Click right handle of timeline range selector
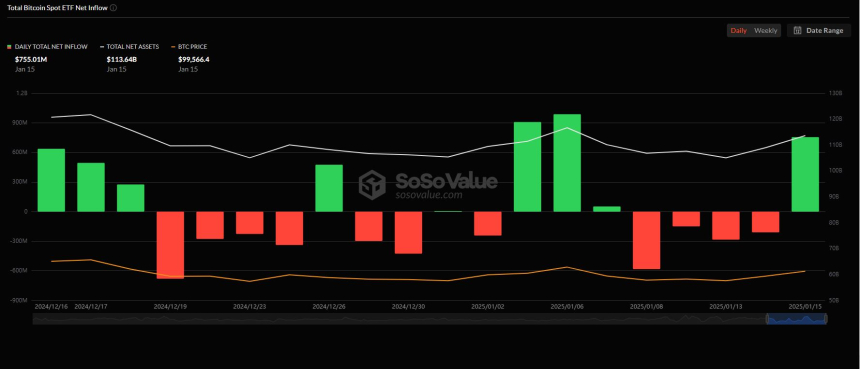860x369 pixels. [825, 319]
